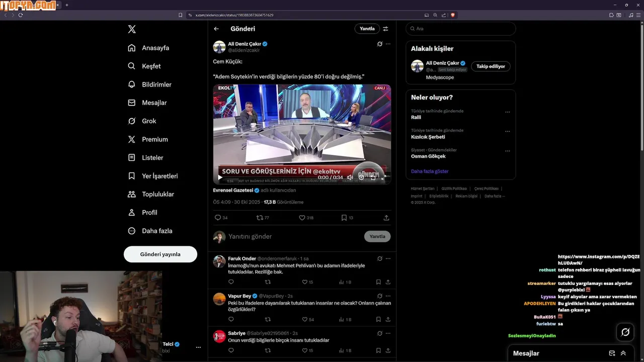Open options for Ralli trend
Image resolution: width=644 pixels, height=362 pixels.
coord(507,112)
